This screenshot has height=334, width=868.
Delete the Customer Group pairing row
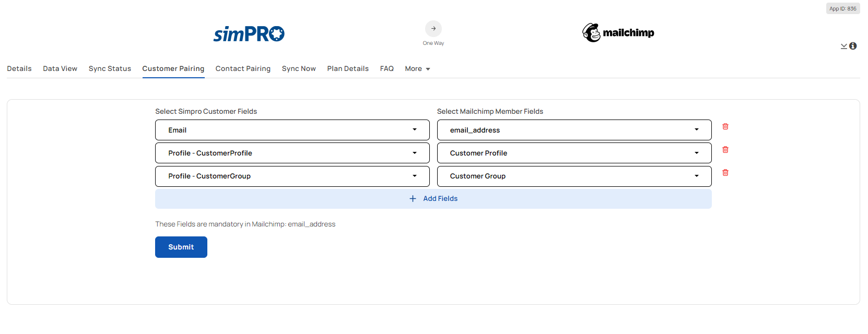pyautogui.click(x=725, y=173)
